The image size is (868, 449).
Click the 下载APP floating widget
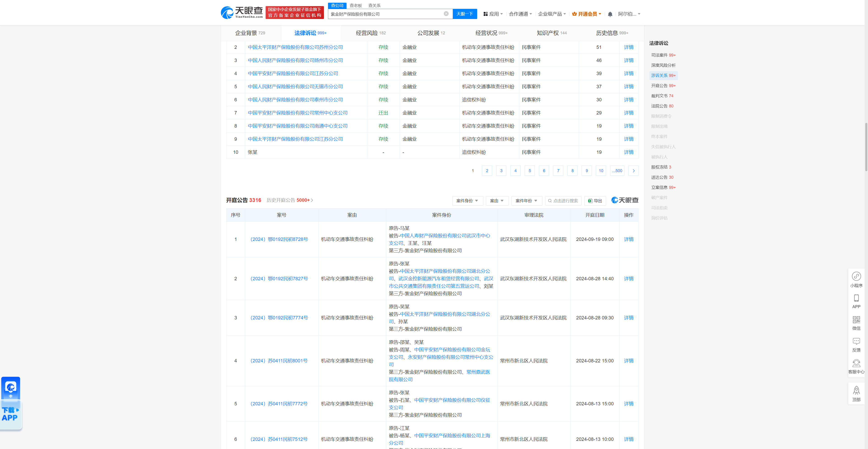point(10,403)
